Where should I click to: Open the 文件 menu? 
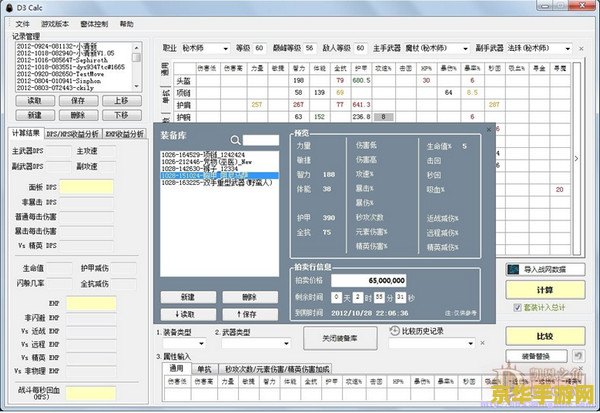coord(22,24)
